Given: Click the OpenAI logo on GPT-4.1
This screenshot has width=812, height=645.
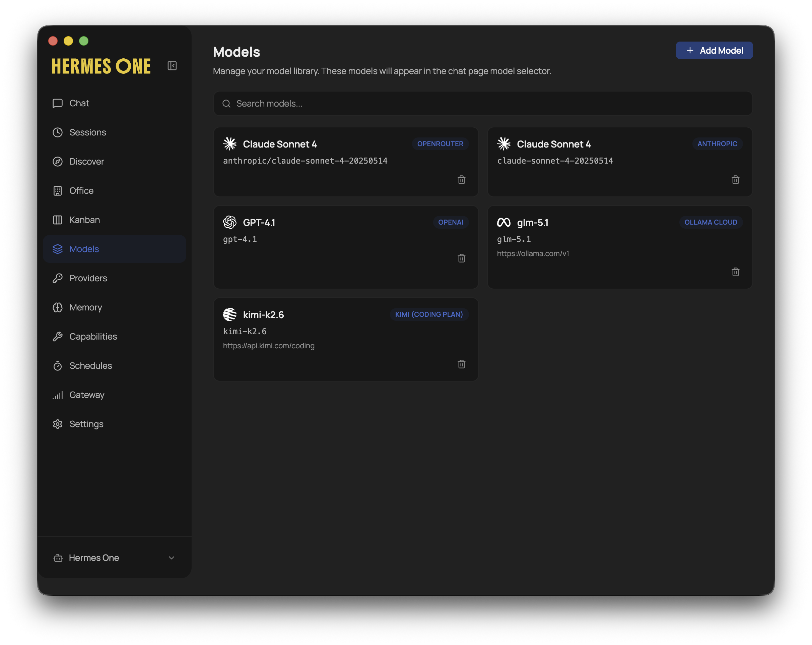Looking at the screenshot, I should [x=230, y=222].
